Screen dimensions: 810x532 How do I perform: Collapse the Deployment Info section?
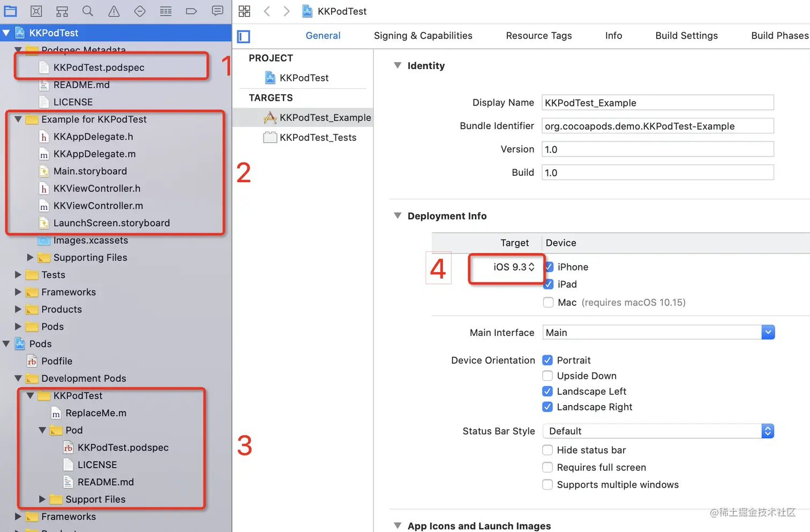(x=397, y=215)
